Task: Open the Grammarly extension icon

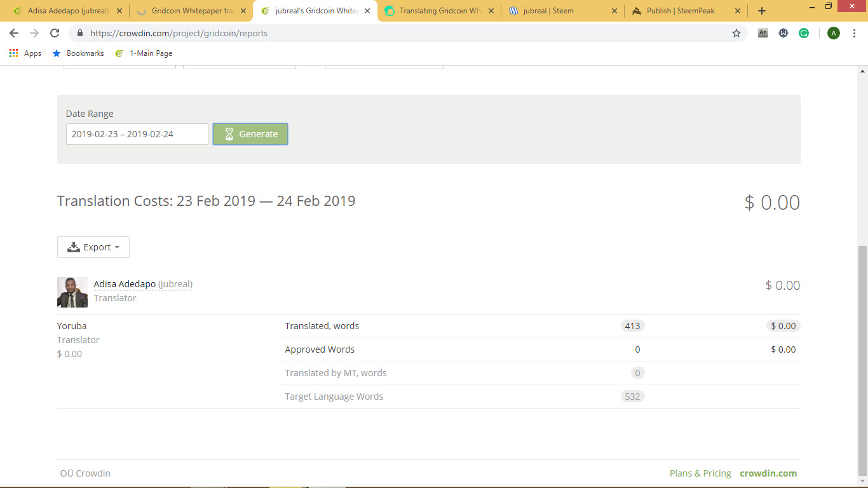Action: 804,33
